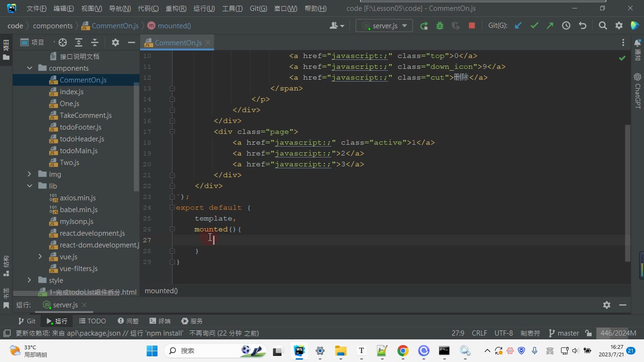Show Git history clock icon
The image size is (644, 362).
(x=566, y=26)
